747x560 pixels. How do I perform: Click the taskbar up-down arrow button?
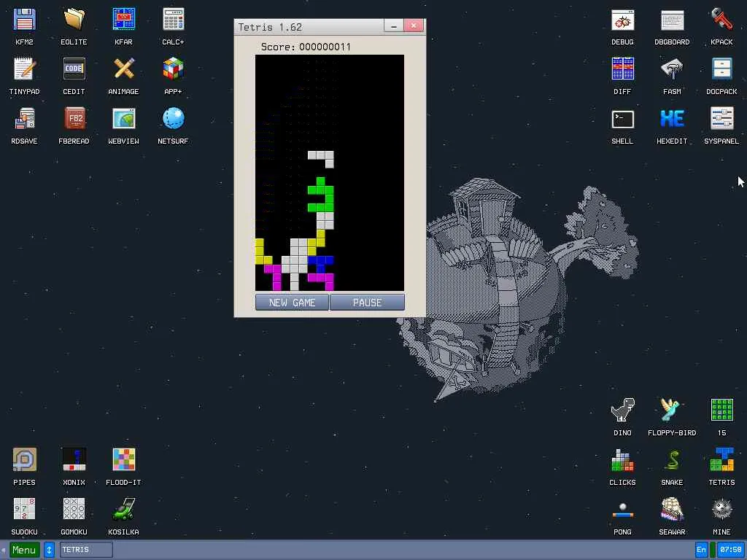click(x=49, y=550)
